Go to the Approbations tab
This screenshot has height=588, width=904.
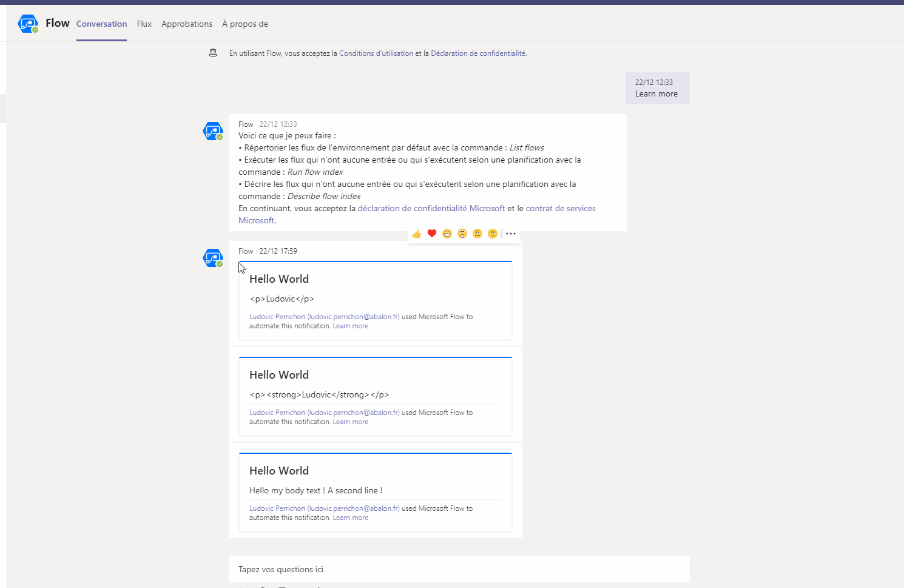187,24
